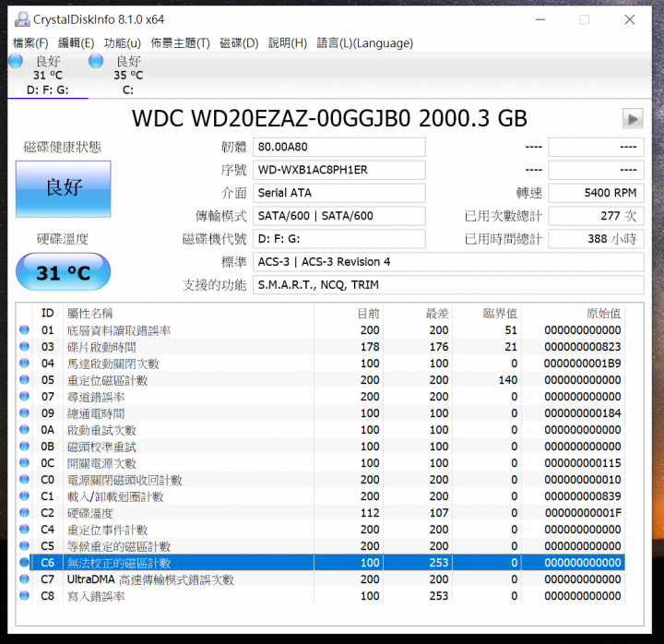The width and height of the screenshot is (664, 644).
Task: Click status orb for attribute C7
Action: pos(24,578)
